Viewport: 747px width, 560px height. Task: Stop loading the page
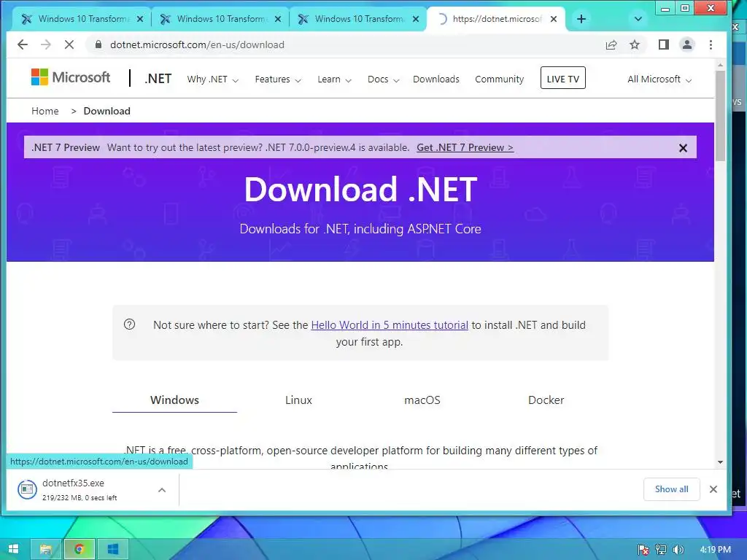(69, 44)
